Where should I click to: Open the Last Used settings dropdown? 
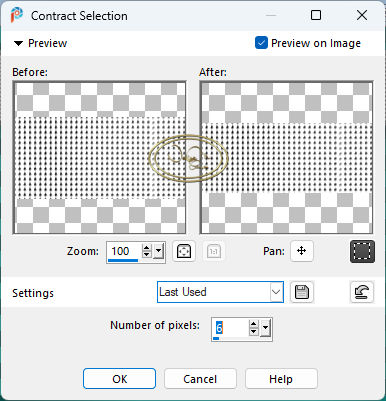220,292
